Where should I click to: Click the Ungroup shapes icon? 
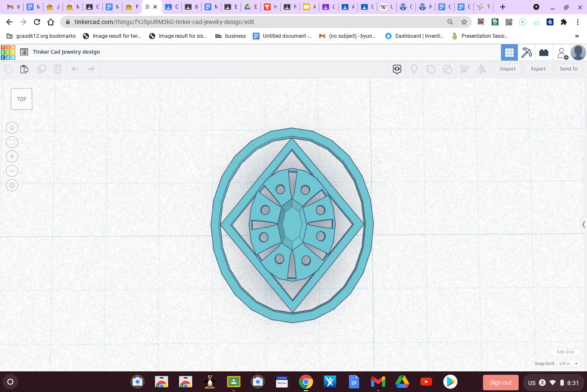pyautogui.click(x=448, y=69)
